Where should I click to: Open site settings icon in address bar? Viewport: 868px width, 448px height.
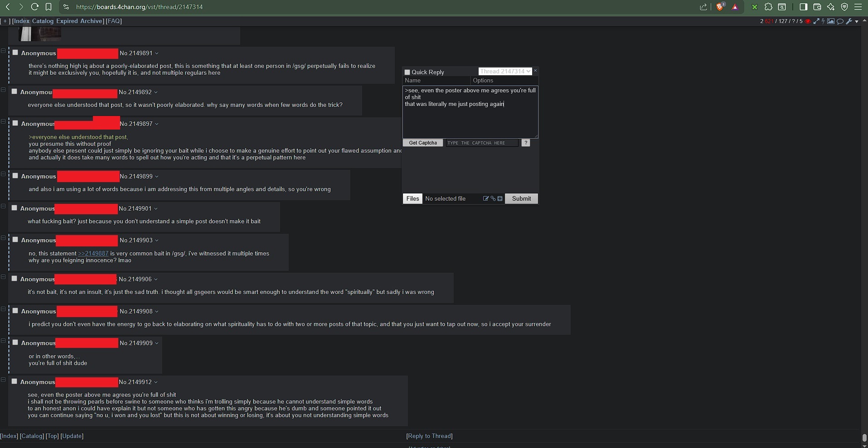[66, 7]
